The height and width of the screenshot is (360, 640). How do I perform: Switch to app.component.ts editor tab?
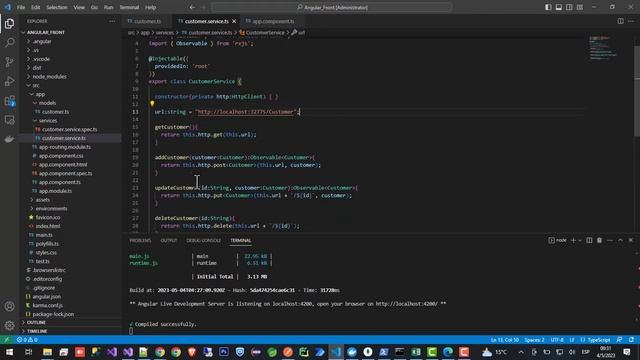(273, 21)
